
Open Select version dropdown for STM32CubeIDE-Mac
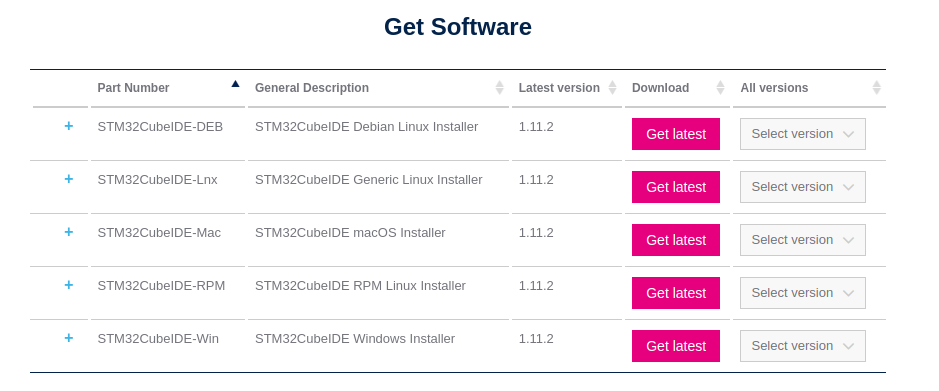(802, 240)
